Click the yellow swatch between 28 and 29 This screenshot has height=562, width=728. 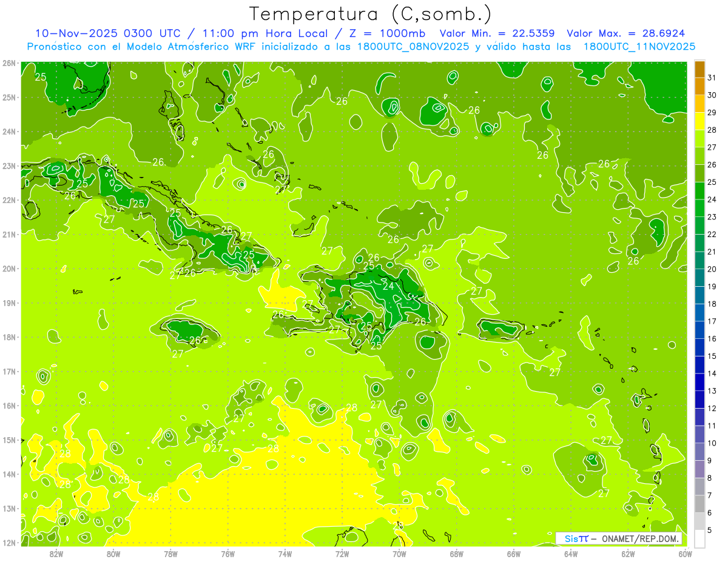coord(699,121)
